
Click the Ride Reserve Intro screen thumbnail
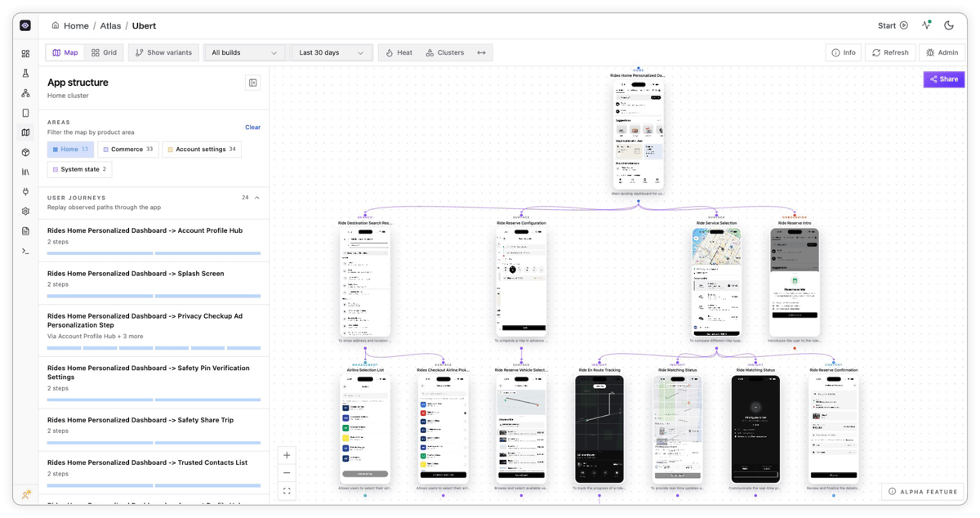click(795, 282)
